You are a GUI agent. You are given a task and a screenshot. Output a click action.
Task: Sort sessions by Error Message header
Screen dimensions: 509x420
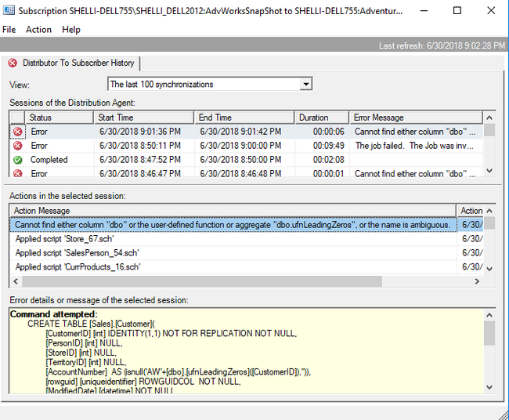pyautogui.click(x=416, y=118)
